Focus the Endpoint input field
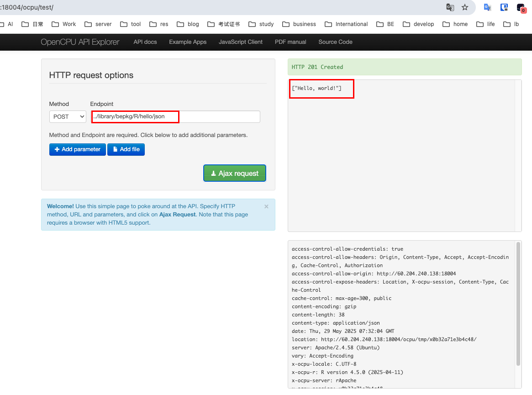The image size is (532, 395). pos(175,117)
